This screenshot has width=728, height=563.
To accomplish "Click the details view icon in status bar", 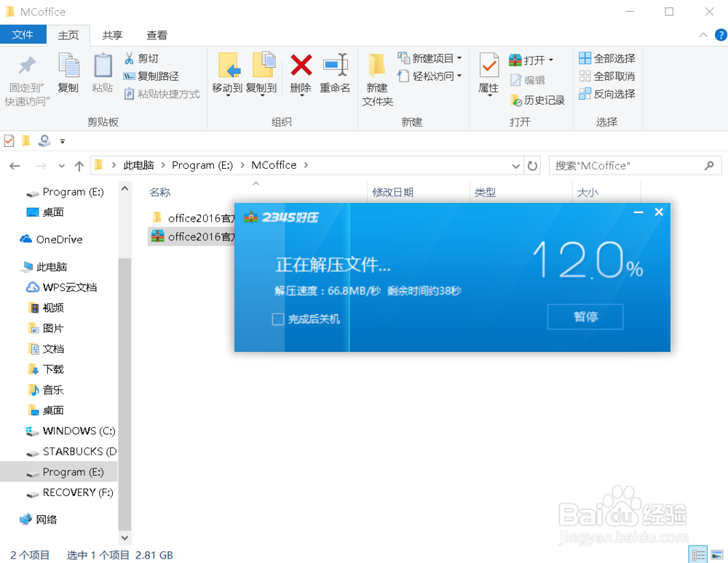I will click(698, 555).
